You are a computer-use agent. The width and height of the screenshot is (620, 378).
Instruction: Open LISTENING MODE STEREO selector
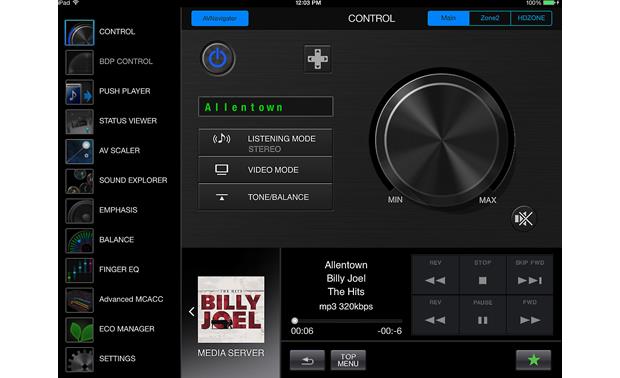coord(265,143)
